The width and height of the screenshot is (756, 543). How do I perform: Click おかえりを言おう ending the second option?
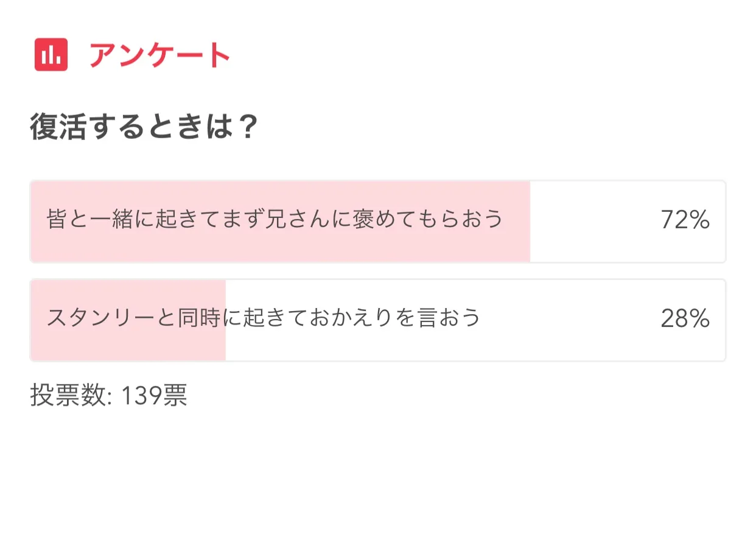point(395,318)
